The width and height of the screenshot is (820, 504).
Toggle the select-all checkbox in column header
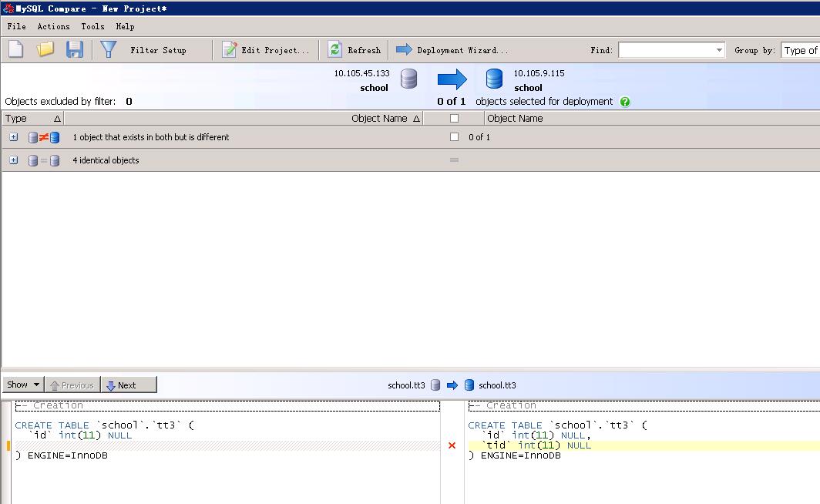[x=455, y=119]
